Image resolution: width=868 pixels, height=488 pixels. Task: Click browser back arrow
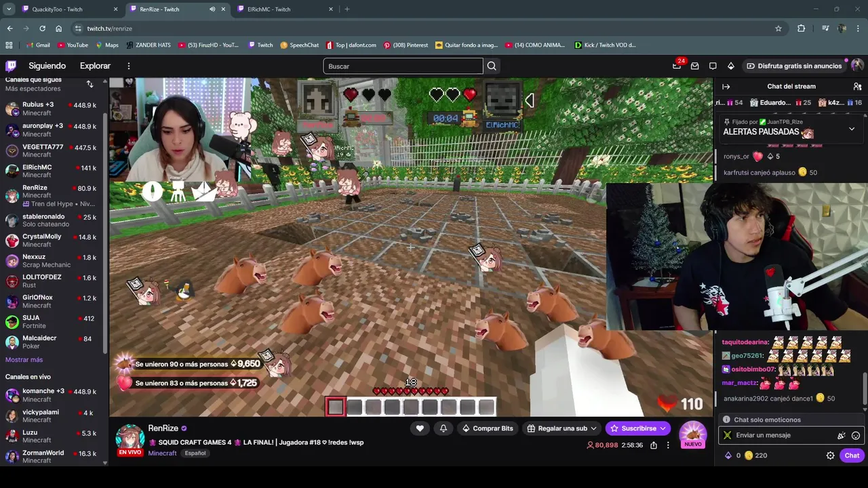[9, 28]
